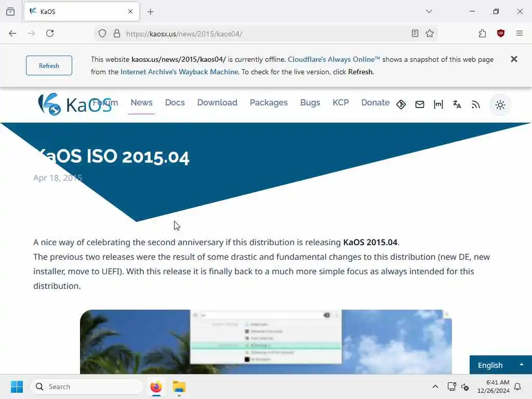Open the notification bell in taskbar
This screenshot has width=532, height=399.
[517, 387]
